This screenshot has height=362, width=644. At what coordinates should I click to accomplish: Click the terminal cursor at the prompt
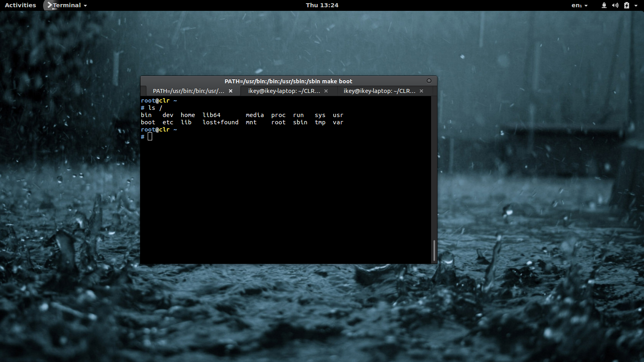pos(150,137)
